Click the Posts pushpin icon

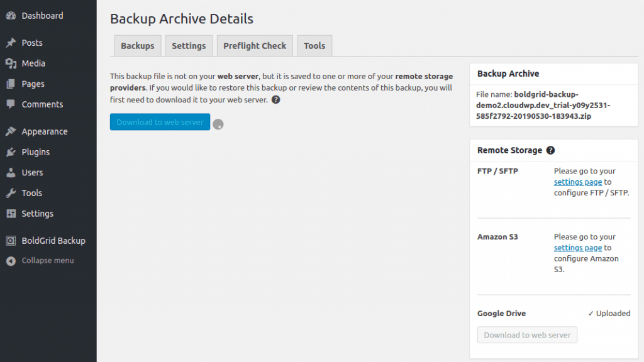pyautogui.click(x=11, y=43)
